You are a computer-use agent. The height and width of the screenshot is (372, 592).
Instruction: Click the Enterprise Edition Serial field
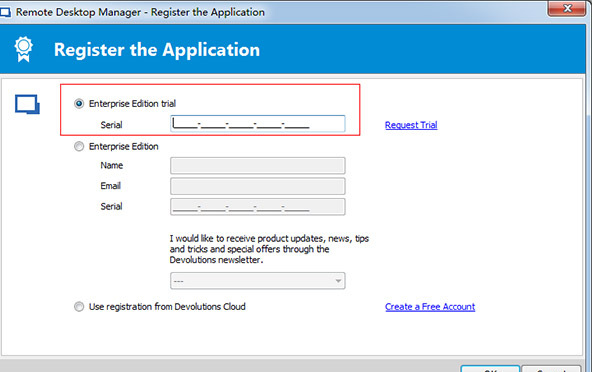pos(257,207)
